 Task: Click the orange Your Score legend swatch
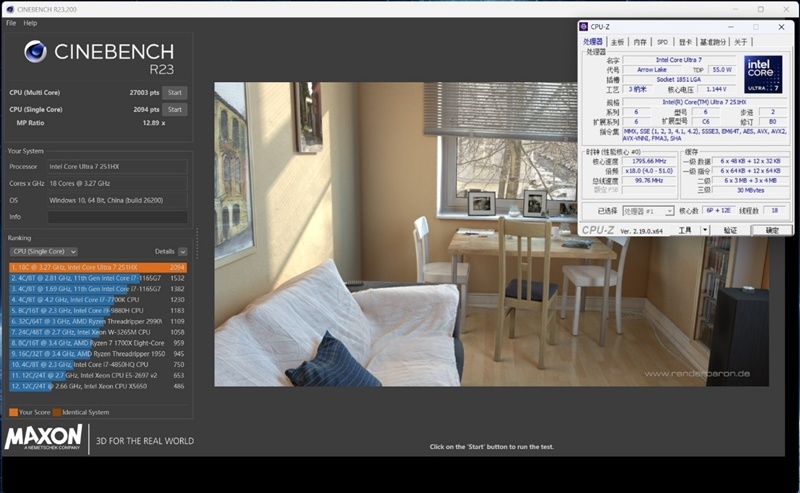pos(13,412)
